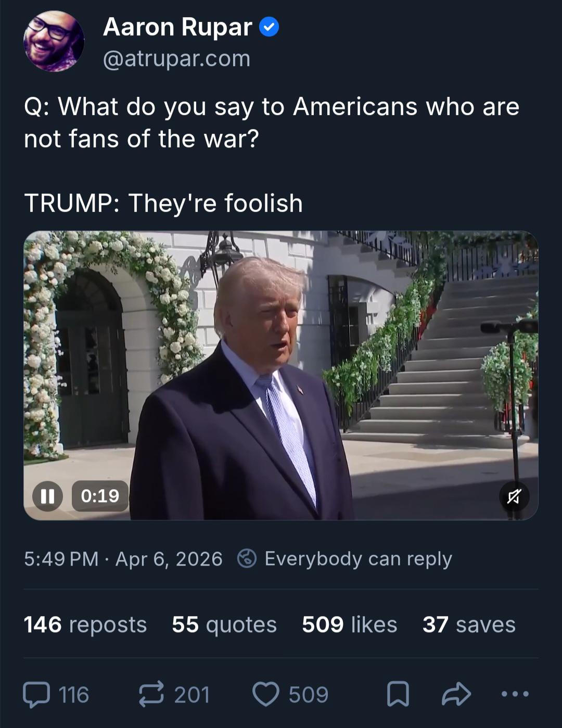Viewport: 562px width, 728px height.
Task: Reply using the speech bubble icon
Action: (x=36, y=695)
